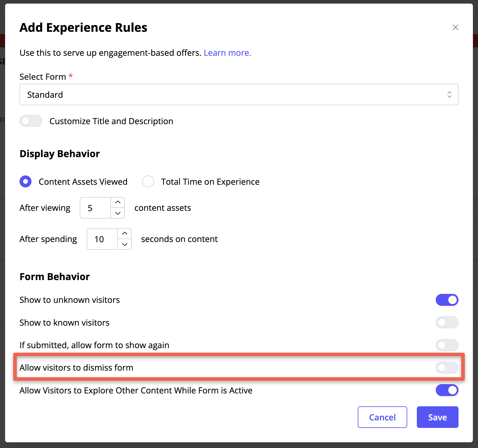Viewport: 478px width, 448px height.
Task: Click the Add Experience Rules title
Action: click(83, 28)
